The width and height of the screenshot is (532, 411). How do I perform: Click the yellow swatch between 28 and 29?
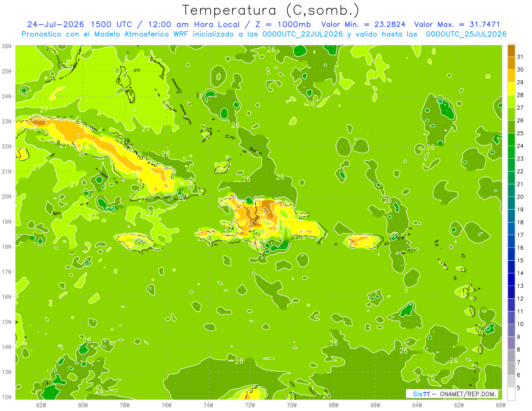tap(511, 89)
